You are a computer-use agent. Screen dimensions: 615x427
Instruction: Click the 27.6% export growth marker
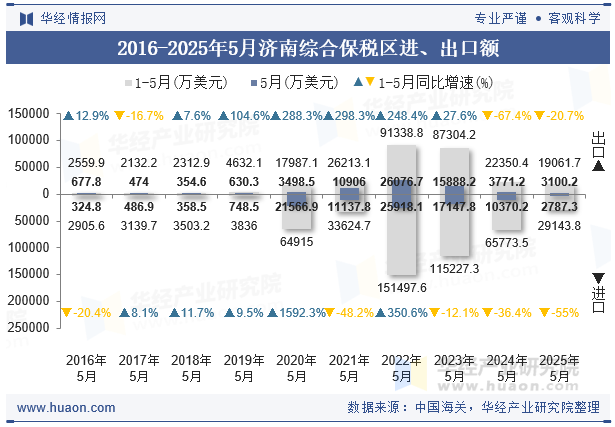pos(454,116)
